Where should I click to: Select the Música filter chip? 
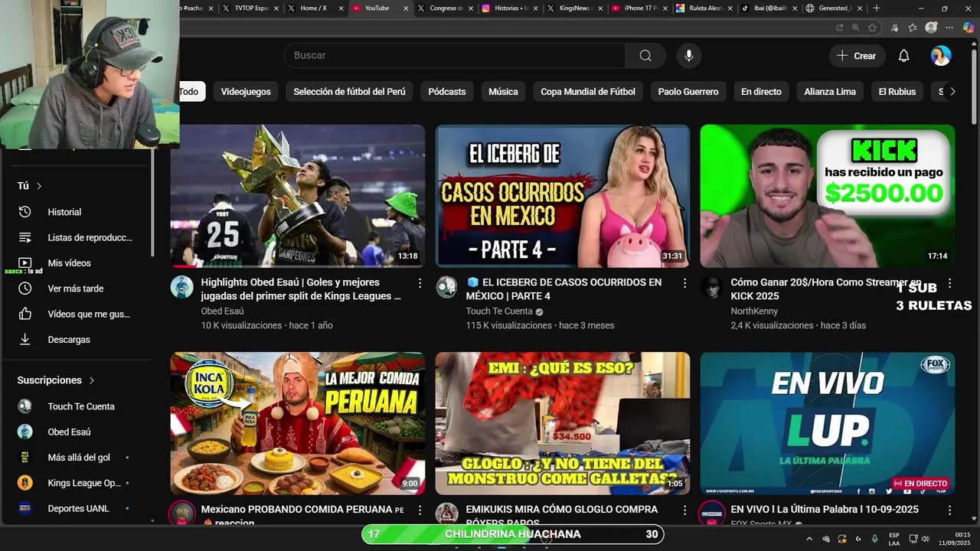[503, 92]
